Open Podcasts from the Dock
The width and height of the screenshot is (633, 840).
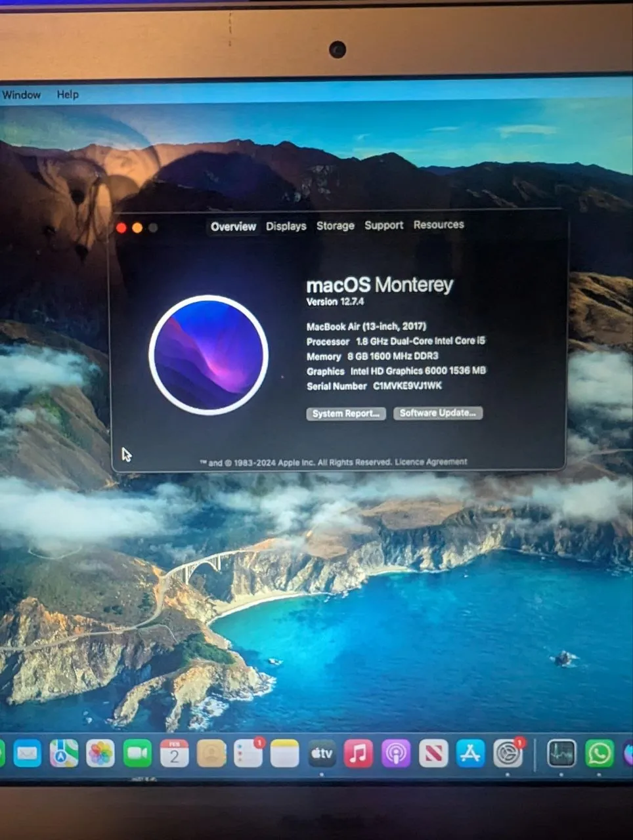pos(396,754)
